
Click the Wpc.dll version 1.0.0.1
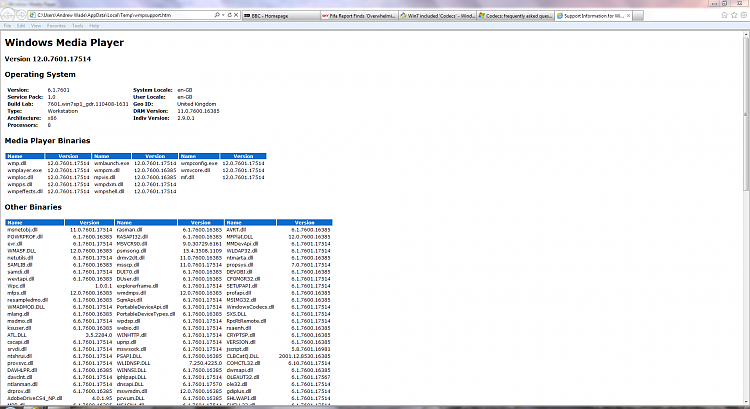[x=103, y=286]
